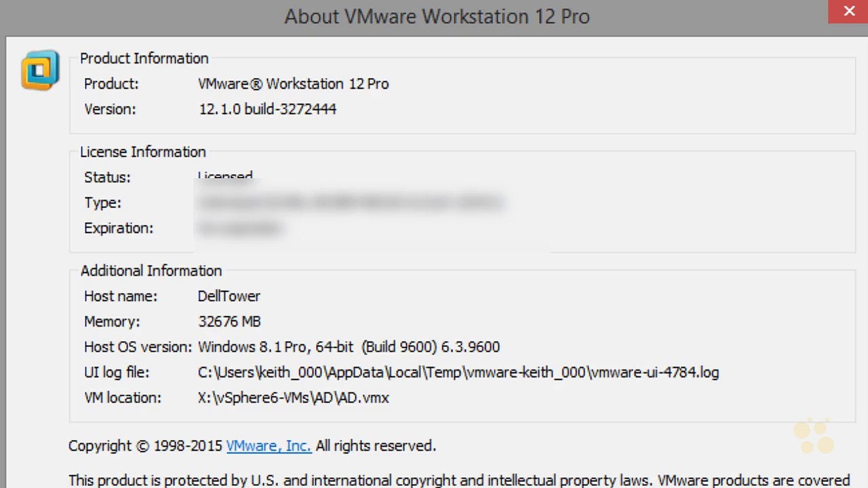Viewport: 868px width, 488px height.
Task: Click the 'UI log file:' label
Action: click(x=116, y=372)
